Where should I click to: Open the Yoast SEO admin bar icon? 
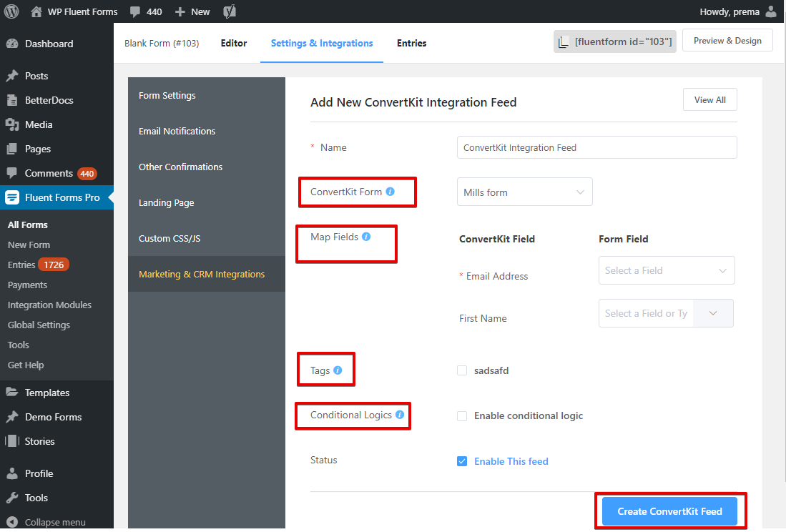pos(229,11)
